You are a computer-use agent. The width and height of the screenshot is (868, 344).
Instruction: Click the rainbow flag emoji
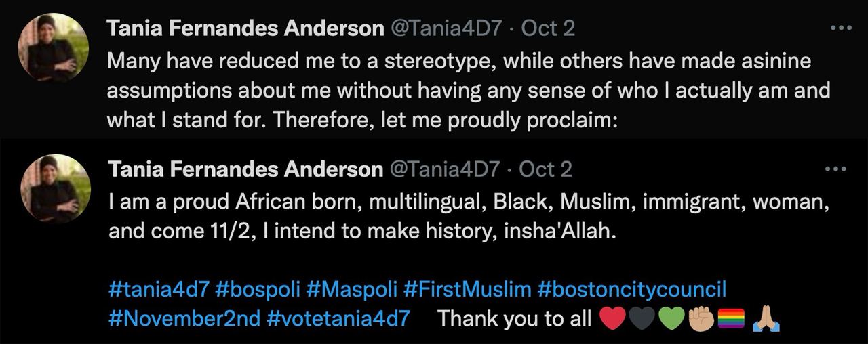(731, 319)
